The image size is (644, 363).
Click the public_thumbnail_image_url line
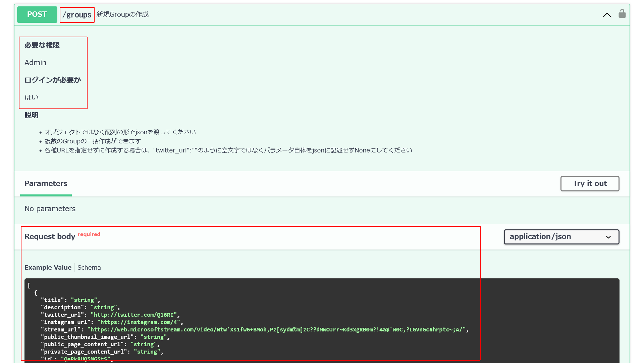pyautogui.click(x=105, y=337)
